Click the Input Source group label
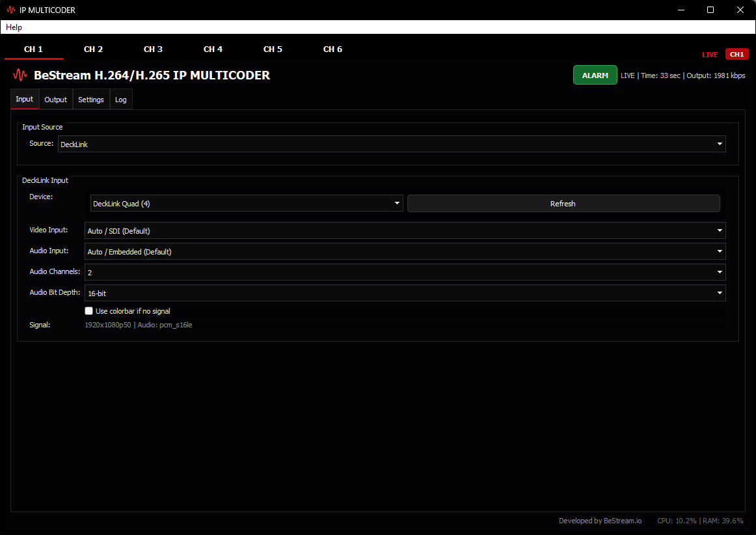Viewport: 756px width, 535px height. click(42, 127)
